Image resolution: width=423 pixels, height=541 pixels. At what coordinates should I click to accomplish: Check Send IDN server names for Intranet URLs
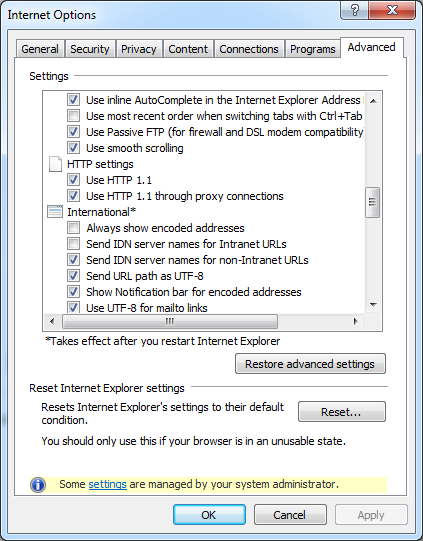[x=73, y=244]
